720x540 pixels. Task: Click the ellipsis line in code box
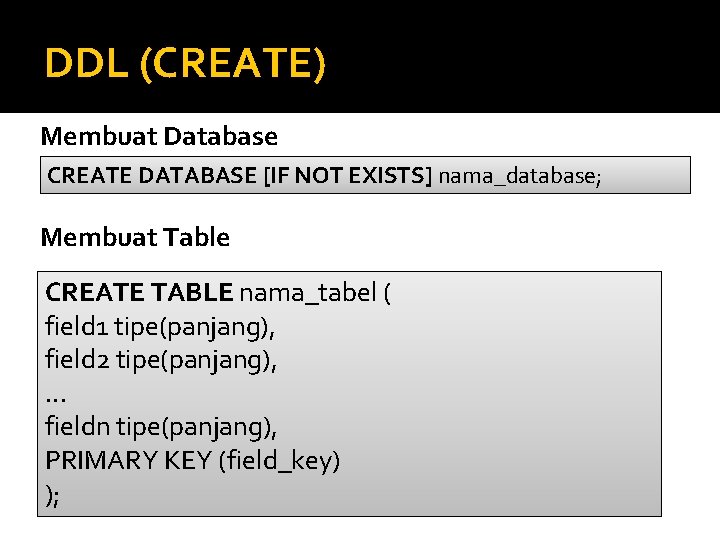pyautogui.click(x=56, y=395)
